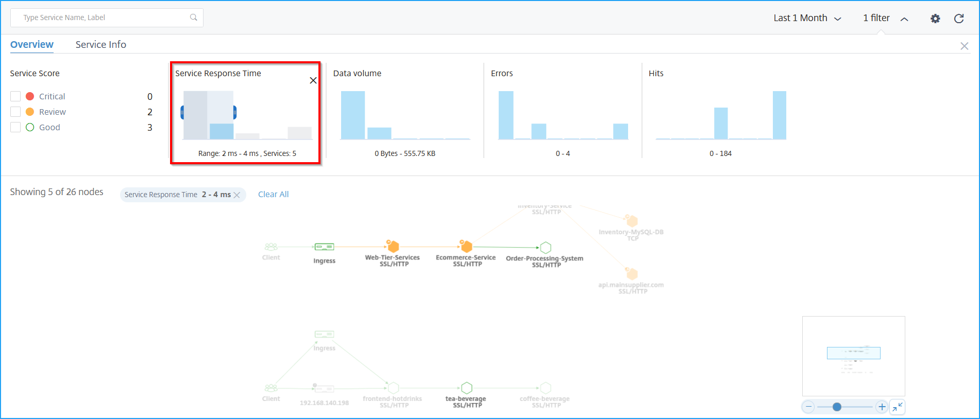The height and width of the screenshot is (419, 980).
Task: Remove the 2 - 4 ms filter chip
Action: pos(237,195)
